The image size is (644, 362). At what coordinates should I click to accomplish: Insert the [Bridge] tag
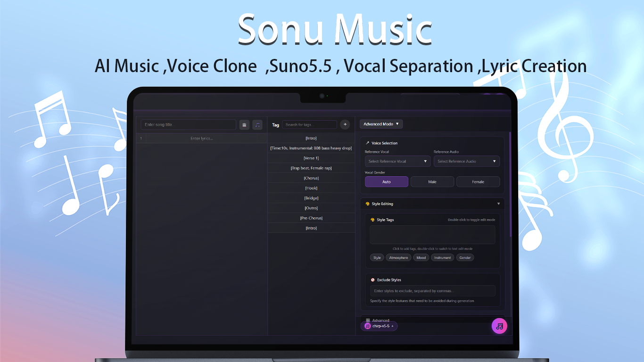click(x=311, y=198)
